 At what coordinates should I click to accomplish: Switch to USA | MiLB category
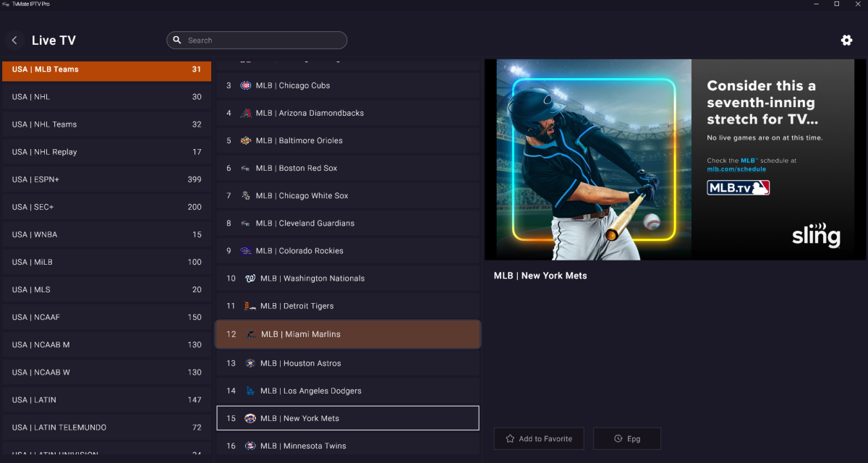point(106,262)
